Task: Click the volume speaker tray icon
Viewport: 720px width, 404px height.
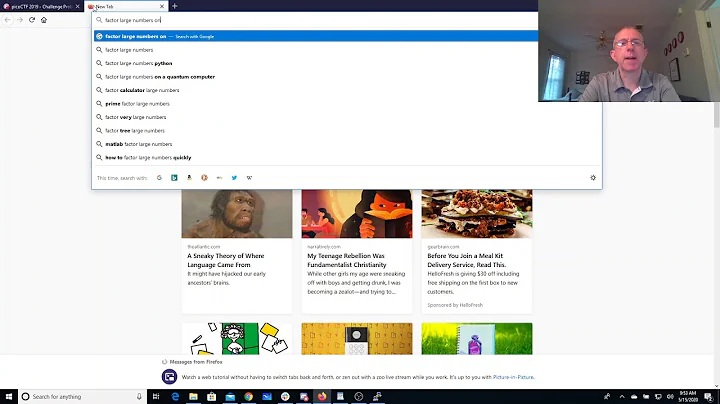Action: pyautogui.click(x=670, y=396)
